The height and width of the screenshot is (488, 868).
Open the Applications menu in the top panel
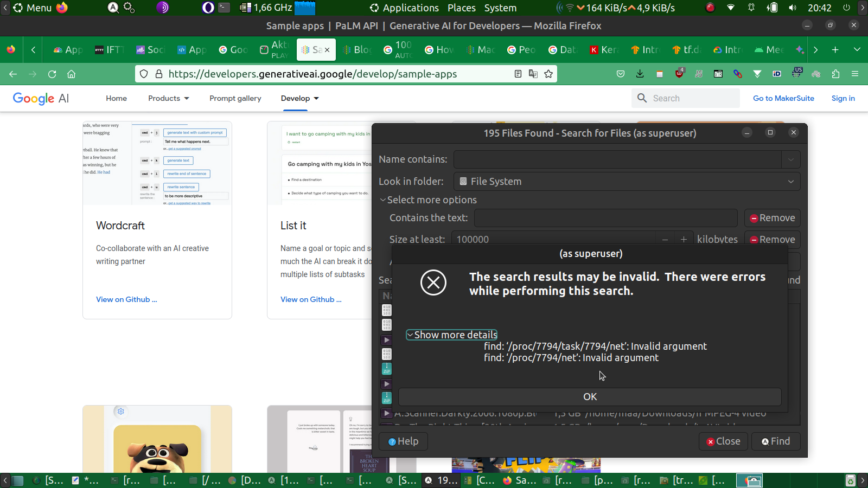click(405, 8)
